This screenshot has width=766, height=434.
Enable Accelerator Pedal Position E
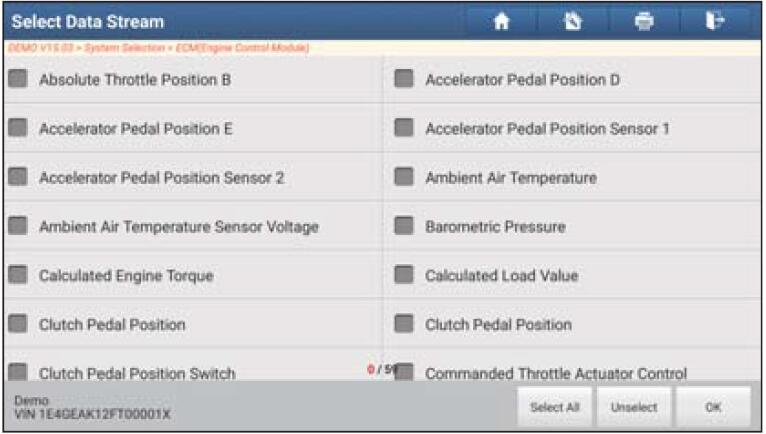(18, 128)
